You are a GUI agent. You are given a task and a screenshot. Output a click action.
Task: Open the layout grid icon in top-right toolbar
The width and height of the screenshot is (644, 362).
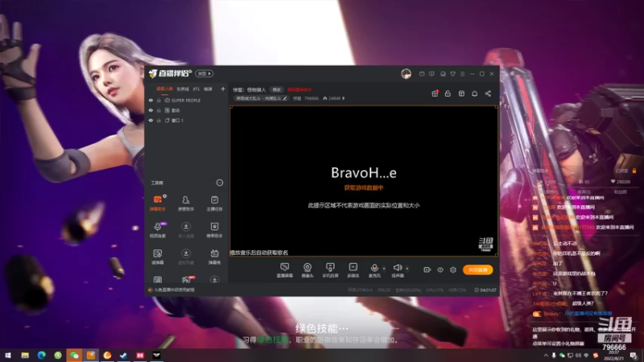coord(461,93)
